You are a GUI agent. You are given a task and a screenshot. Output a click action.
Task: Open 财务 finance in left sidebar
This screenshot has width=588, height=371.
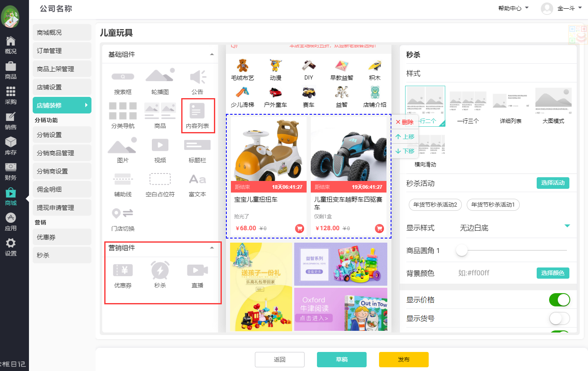pos(11,171)
